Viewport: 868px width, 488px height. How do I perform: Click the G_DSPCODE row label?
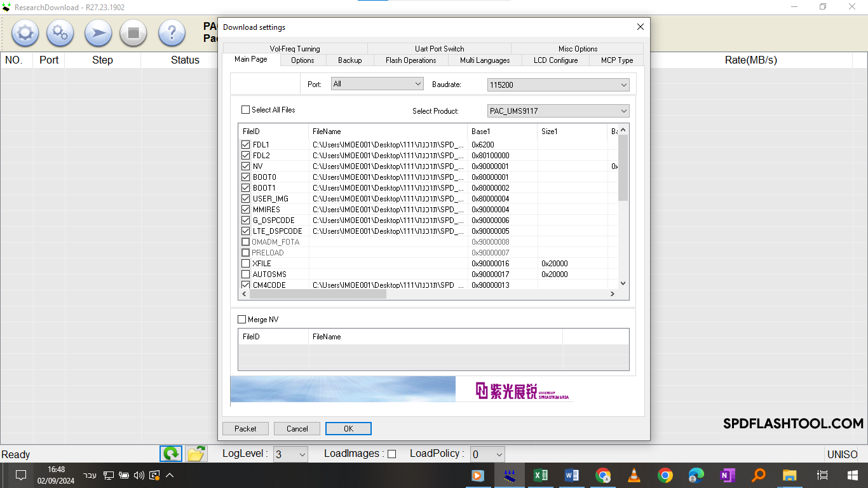tap(273, 220)
